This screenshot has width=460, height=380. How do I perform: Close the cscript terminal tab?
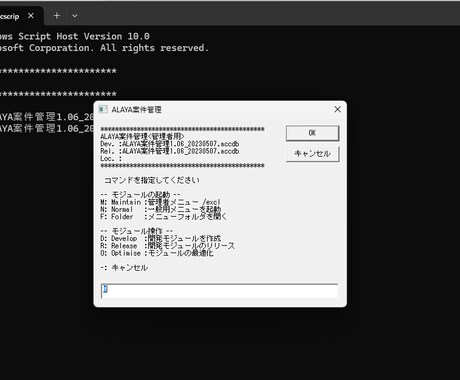coord(31,16)
